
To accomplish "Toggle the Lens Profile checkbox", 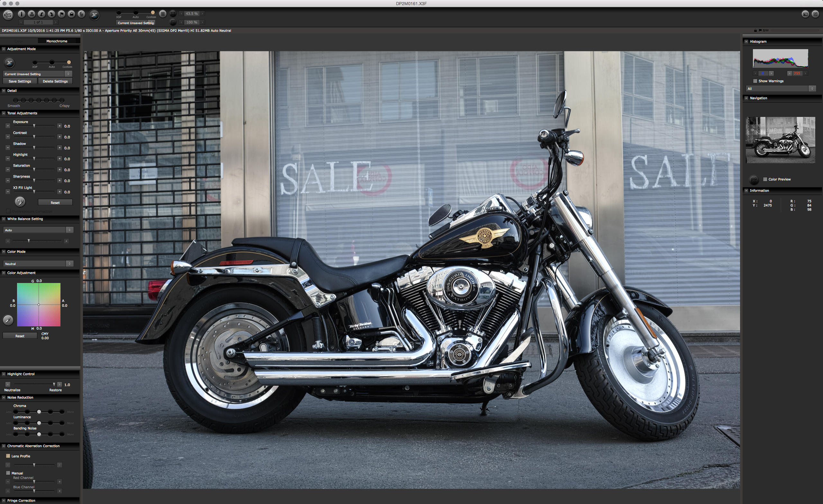I will pyautogui.click(x=8, y=456).
